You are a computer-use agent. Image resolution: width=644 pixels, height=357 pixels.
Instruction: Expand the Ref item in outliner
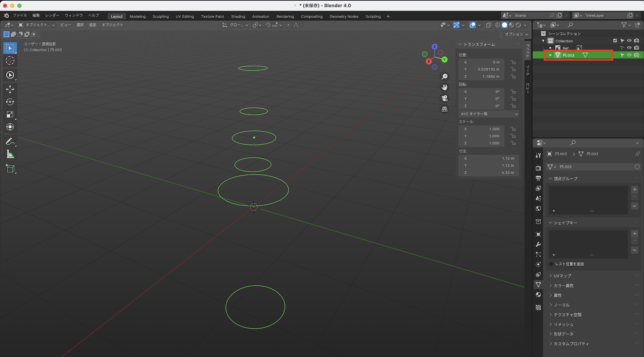[x=551, y=48]
